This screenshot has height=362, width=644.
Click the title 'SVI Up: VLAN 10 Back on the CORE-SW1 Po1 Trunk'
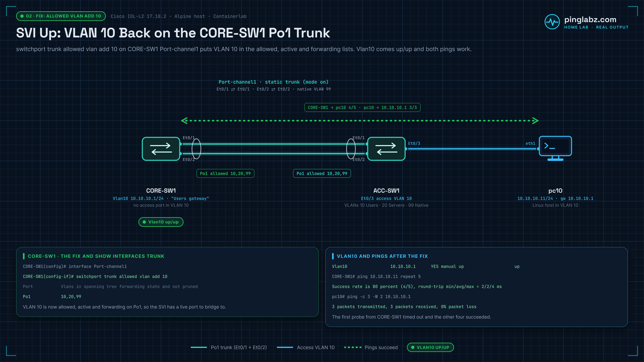click(173, 33)
